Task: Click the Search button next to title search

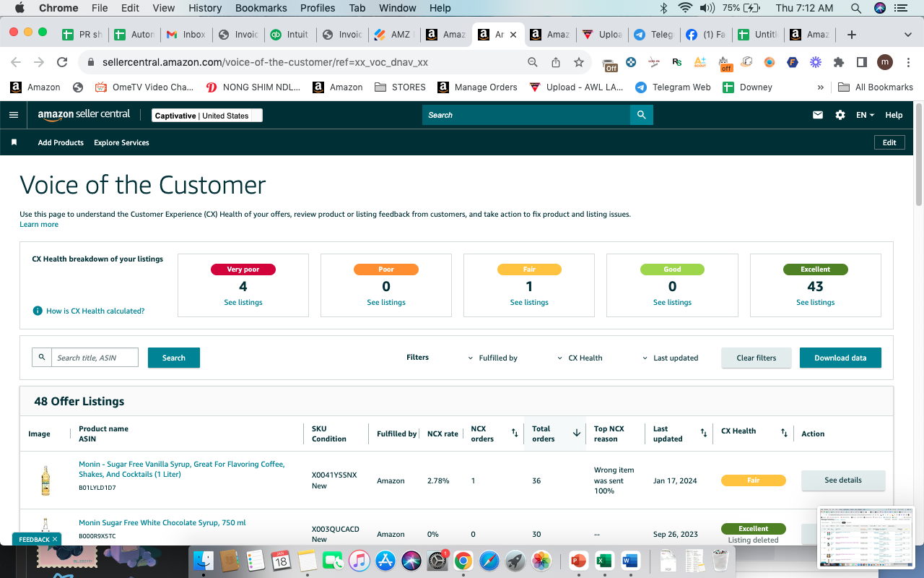Action: tap(174, 358)
